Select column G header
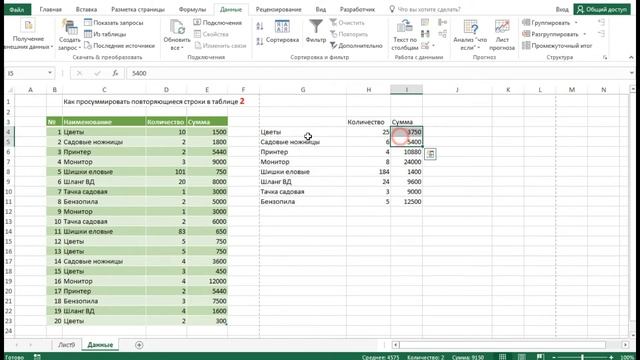640x360 pixels. point(302,89)
